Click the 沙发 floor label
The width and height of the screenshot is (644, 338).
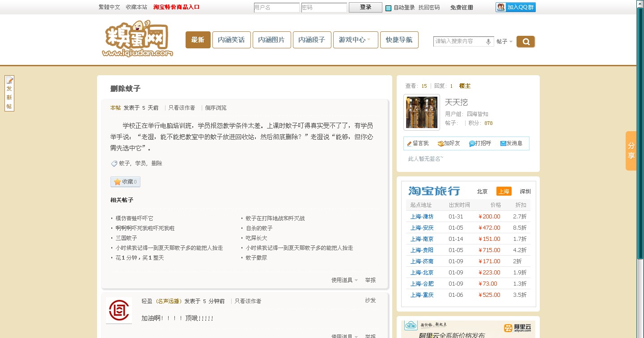[370, 300]
